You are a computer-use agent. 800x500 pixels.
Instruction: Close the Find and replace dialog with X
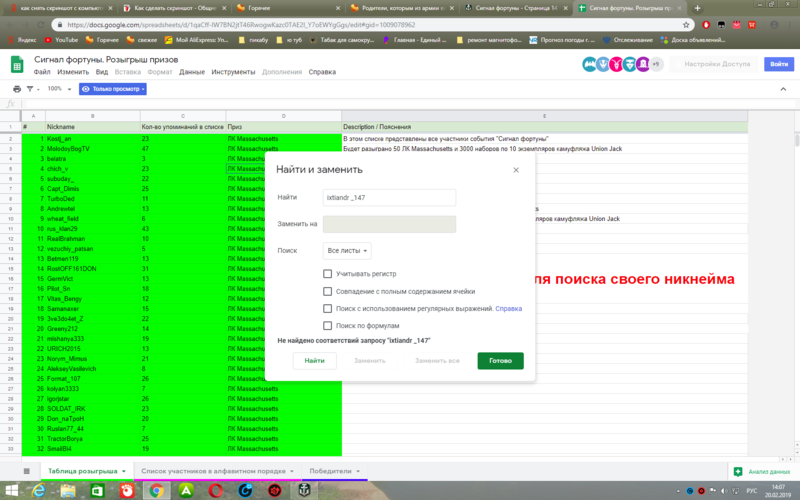click(516, 170)
